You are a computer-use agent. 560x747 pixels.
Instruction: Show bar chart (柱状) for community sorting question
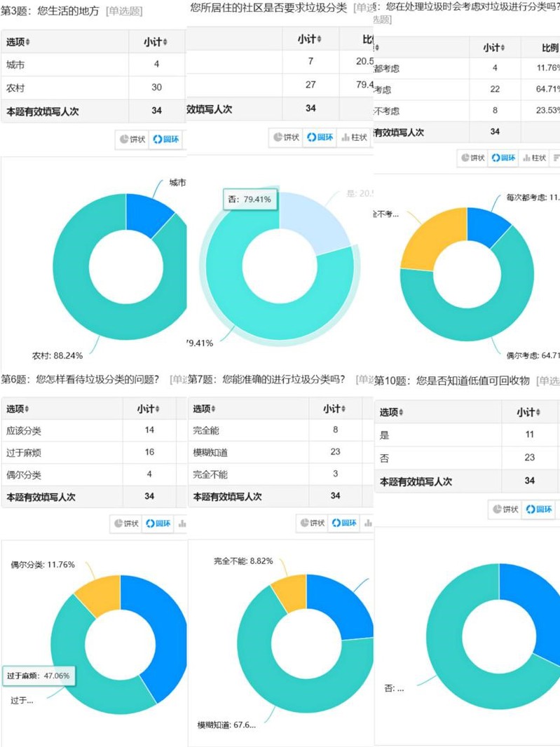(x=355, y=137)
